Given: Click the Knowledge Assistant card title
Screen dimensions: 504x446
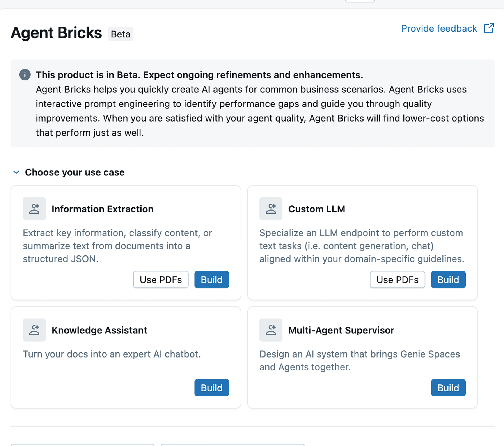Looking at the screenshot, I should click(x=99, y=330).
